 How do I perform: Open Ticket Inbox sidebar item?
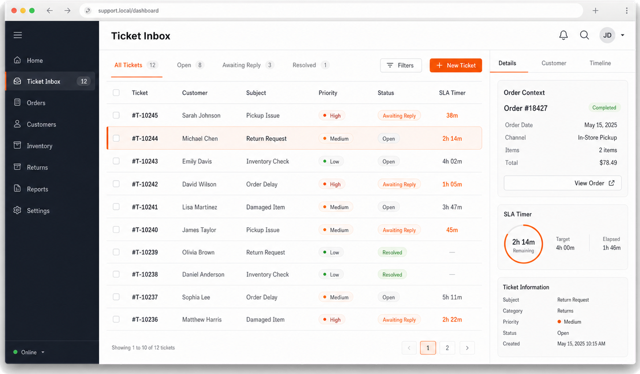51,81
